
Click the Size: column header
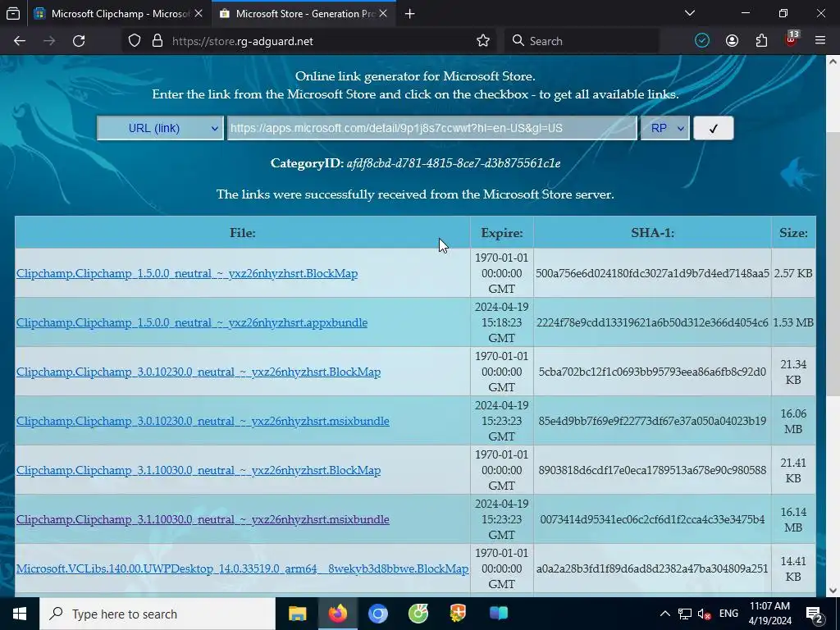[x=793, y=233]
